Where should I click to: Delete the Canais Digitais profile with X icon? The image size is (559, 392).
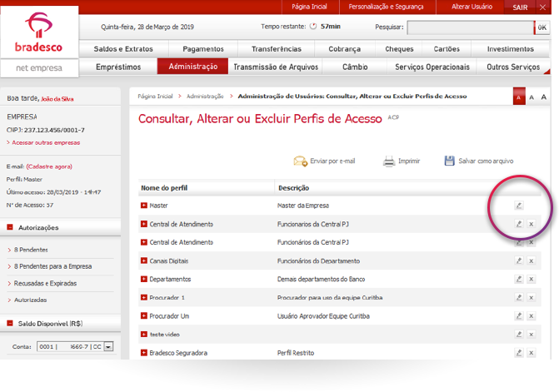[x=531, y=261]
